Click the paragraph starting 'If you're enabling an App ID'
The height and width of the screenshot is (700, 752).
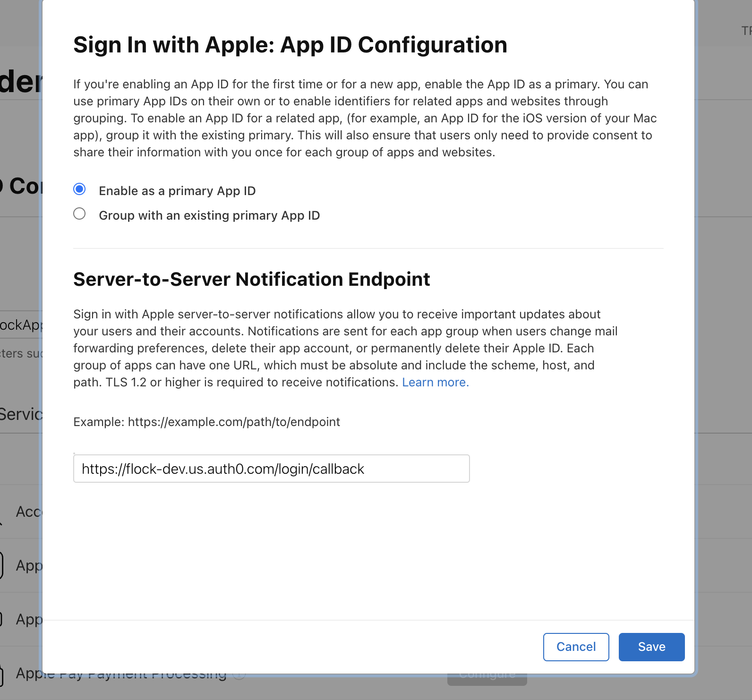point(365,118)
